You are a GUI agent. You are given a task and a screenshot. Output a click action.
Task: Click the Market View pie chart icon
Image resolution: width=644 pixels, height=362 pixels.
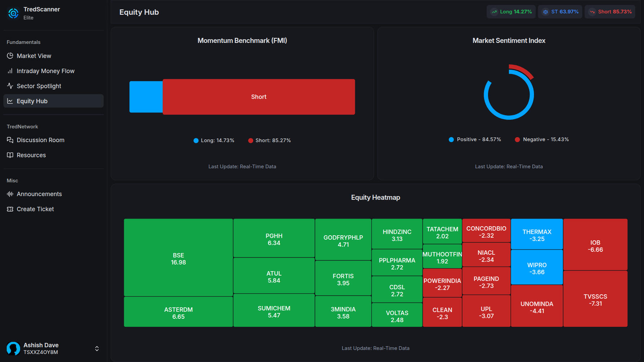coord(10,56)
